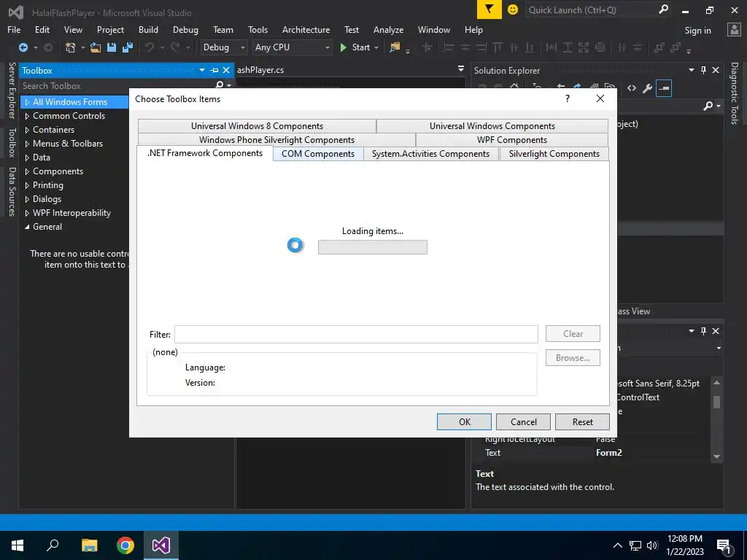Open the Action Center notifications icon
Screen dimensions: 747x560
724,545
